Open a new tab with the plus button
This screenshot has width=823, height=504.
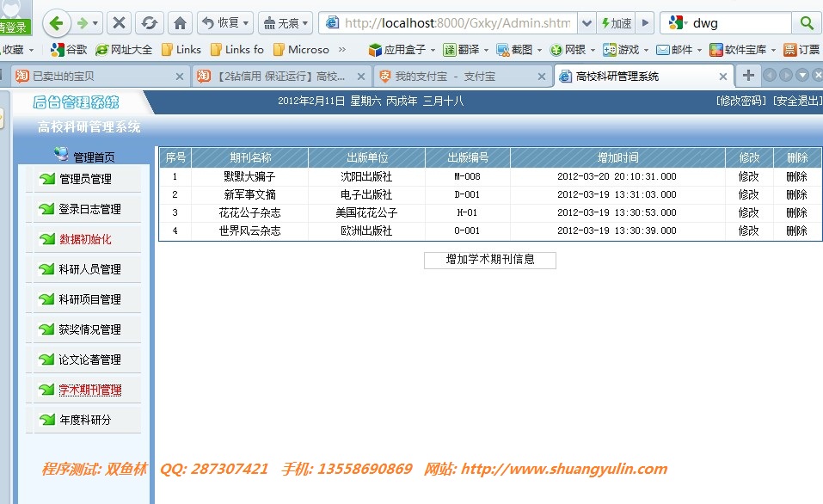tap(748, 76)
